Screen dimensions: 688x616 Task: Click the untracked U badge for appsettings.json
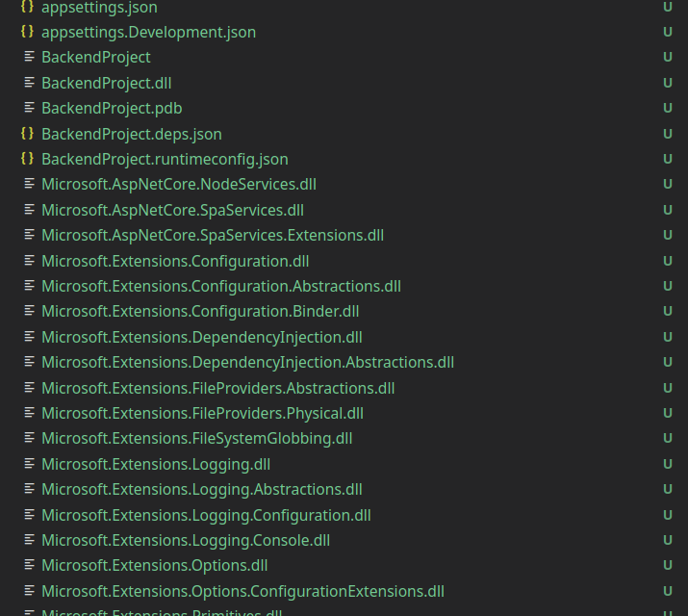[667, 7]
